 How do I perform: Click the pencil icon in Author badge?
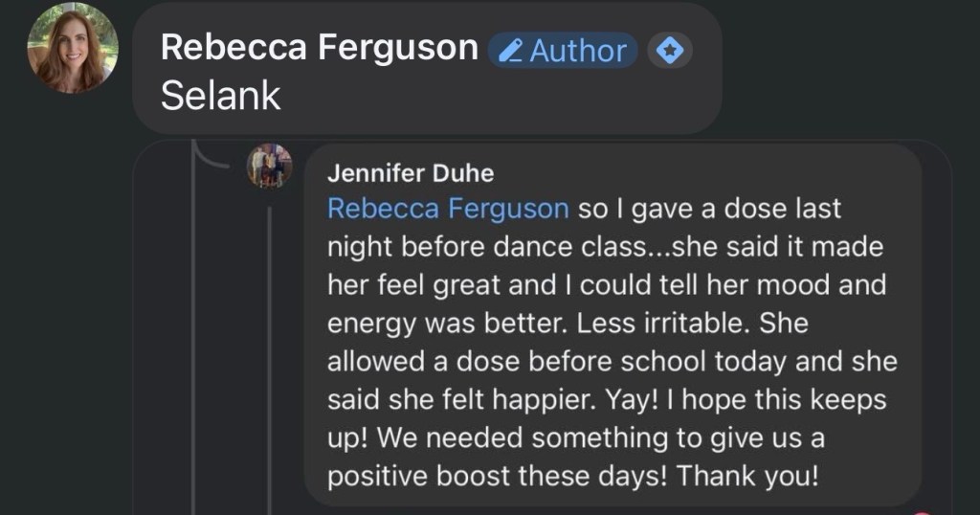click(511, 50)
